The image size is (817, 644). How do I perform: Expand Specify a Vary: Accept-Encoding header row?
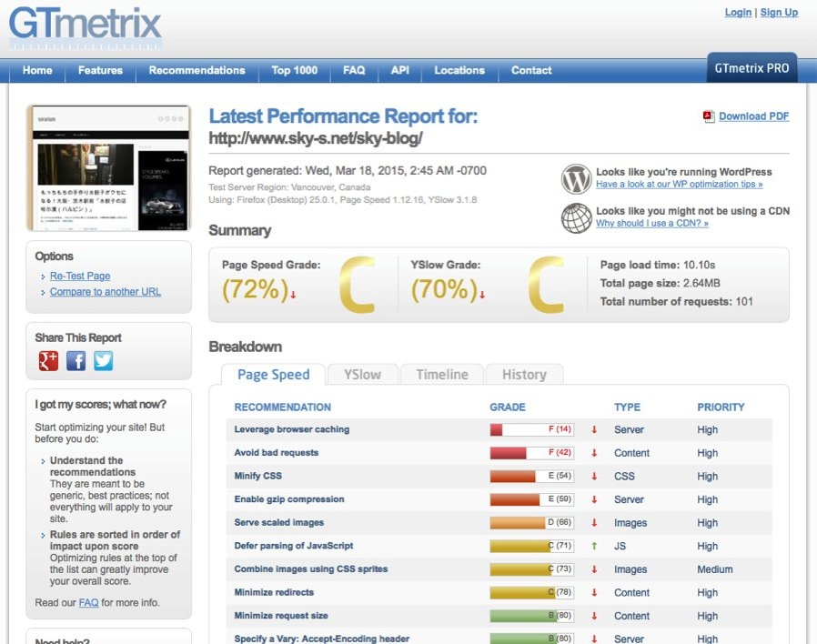coord(321,639)
